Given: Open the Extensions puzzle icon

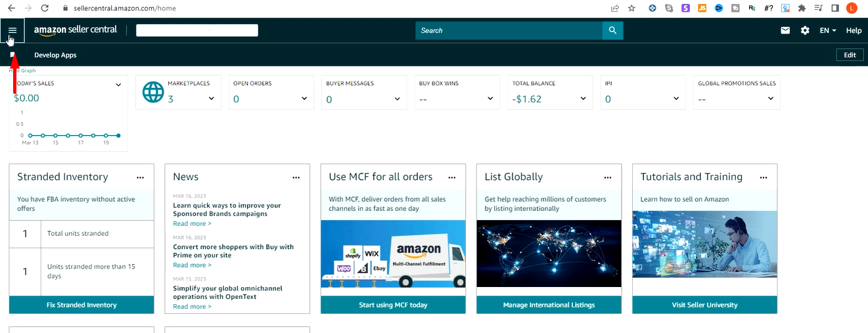Looking at the screenshot, I should (802, 9).
